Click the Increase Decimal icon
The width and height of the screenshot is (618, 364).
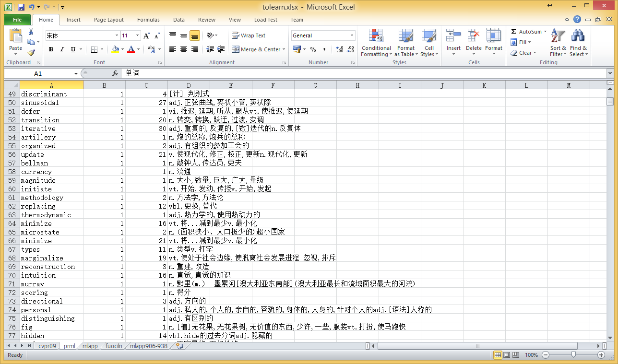click(340, 49)
